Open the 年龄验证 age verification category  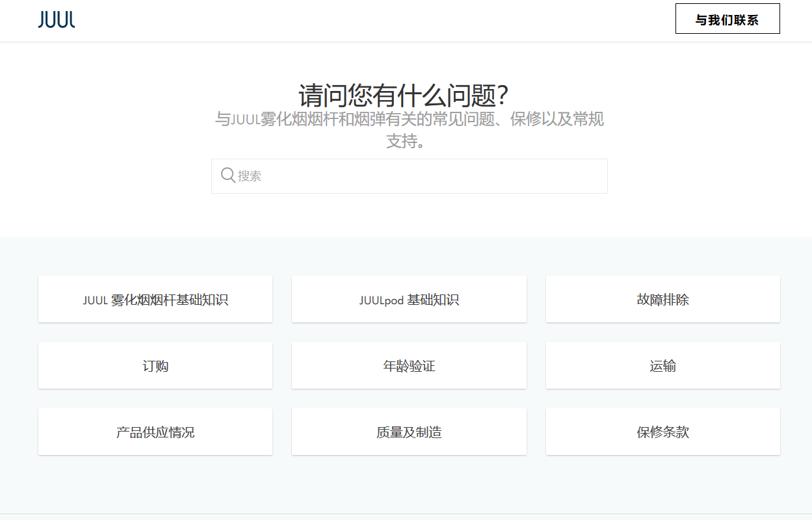[409, 365]
